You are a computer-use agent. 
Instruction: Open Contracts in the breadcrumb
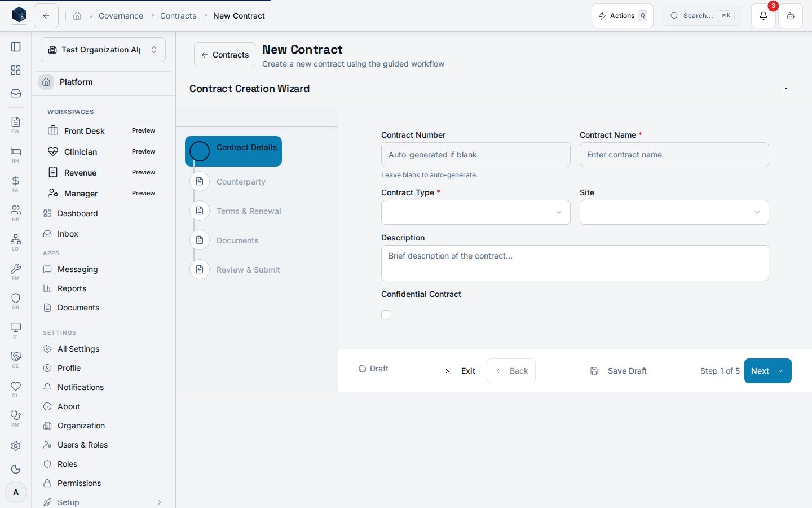coord(178,16)
